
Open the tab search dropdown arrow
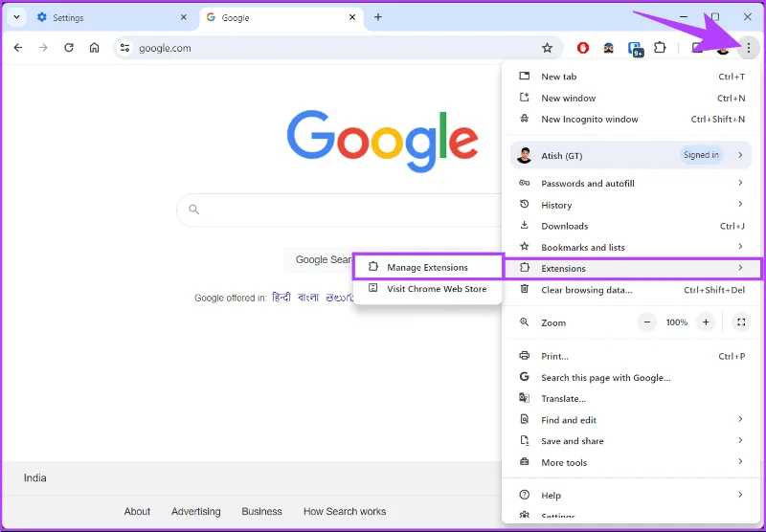(16, 17)
